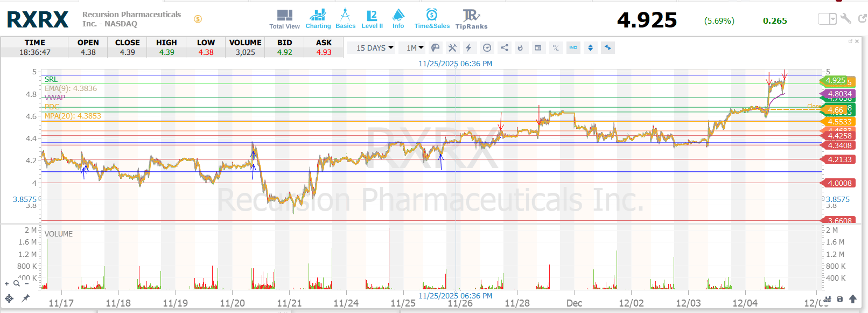
Task: Click the Dec date axis label
Action: [x=574, y=303]
